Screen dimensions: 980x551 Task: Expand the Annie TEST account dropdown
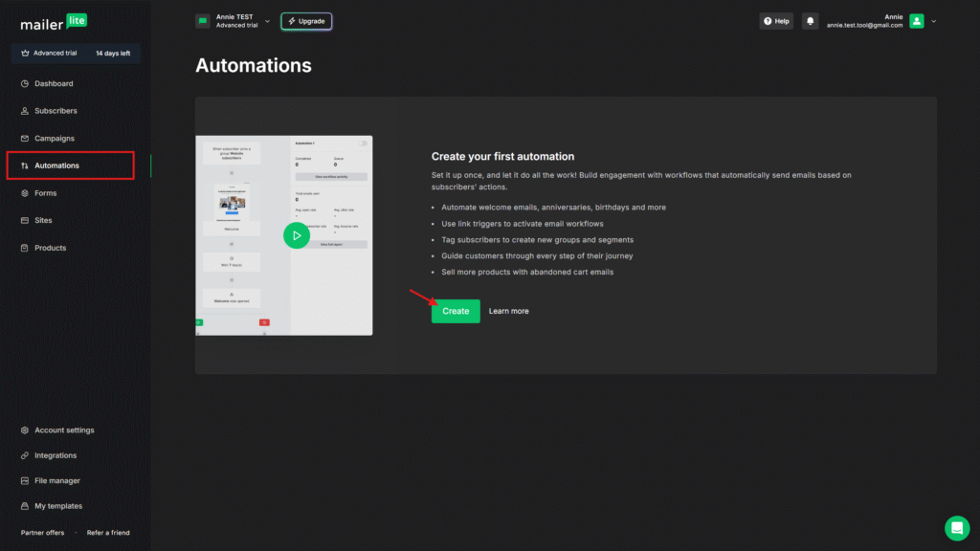[x=267, y=20]
